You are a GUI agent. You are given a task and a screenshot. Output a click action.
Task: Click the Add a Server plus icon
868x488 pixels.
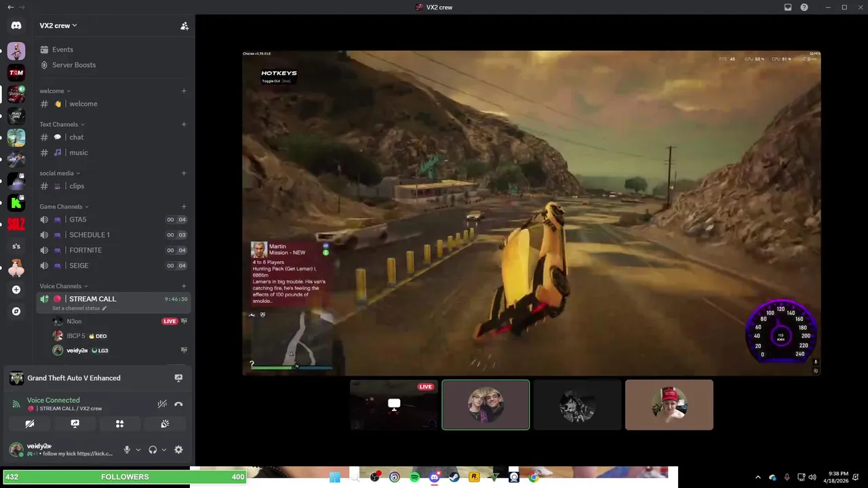[16, 289]
